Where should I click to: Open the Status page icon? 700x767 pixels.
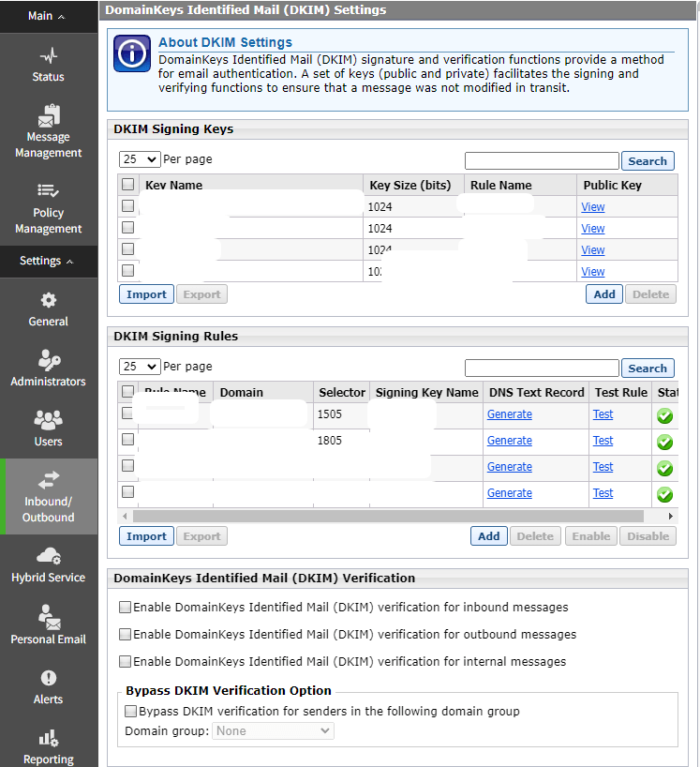point(48,56)
